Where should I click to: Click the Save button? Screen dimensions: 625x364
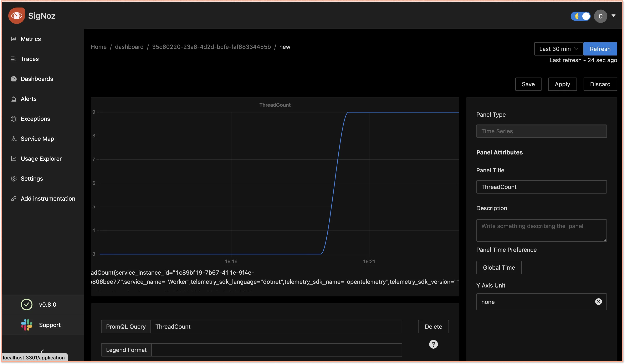[528, 84]
